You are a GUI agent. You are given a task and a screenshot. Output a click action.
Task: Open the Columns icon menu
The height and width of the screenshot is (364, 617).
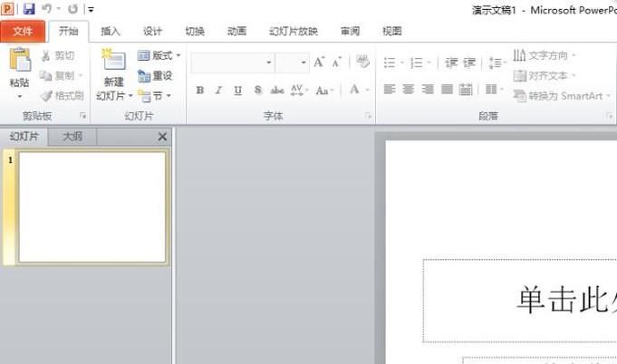[494, 90]
